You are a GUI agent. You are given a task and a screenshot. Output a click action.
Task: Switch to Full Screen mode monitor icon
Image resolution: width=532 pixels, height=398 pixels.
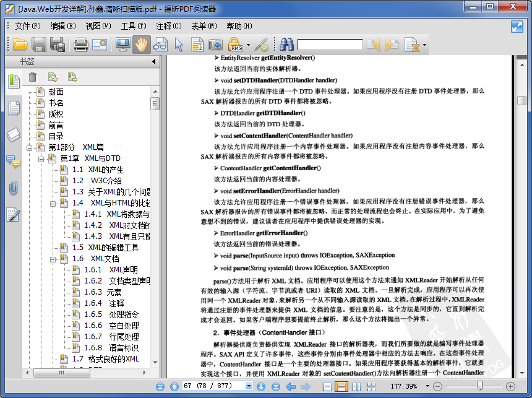point(123,45)
